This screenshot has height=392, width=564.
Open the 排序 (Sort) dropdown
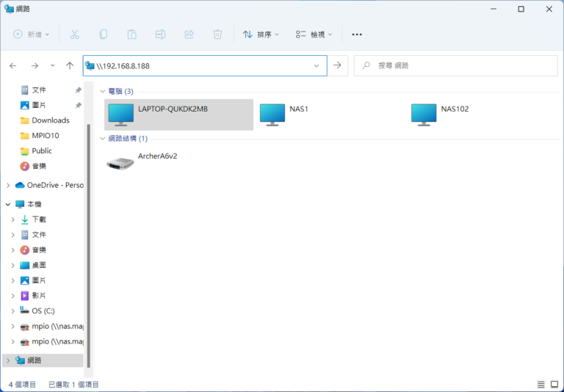point(261,35)
